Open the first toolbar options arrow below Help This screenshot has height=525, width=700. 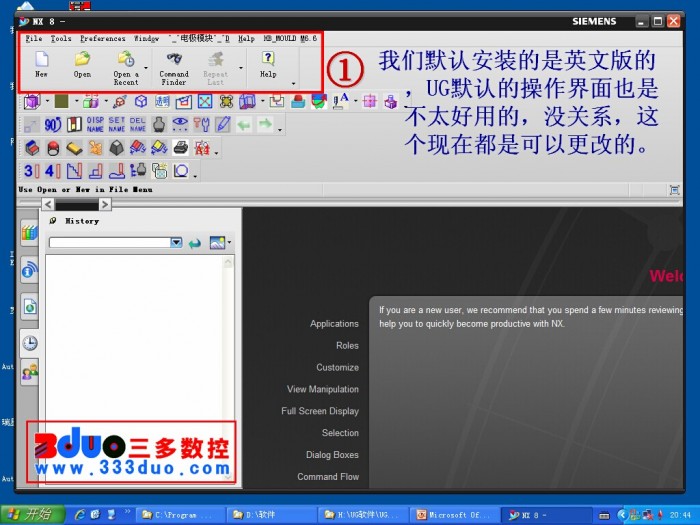tap(293, 83)
